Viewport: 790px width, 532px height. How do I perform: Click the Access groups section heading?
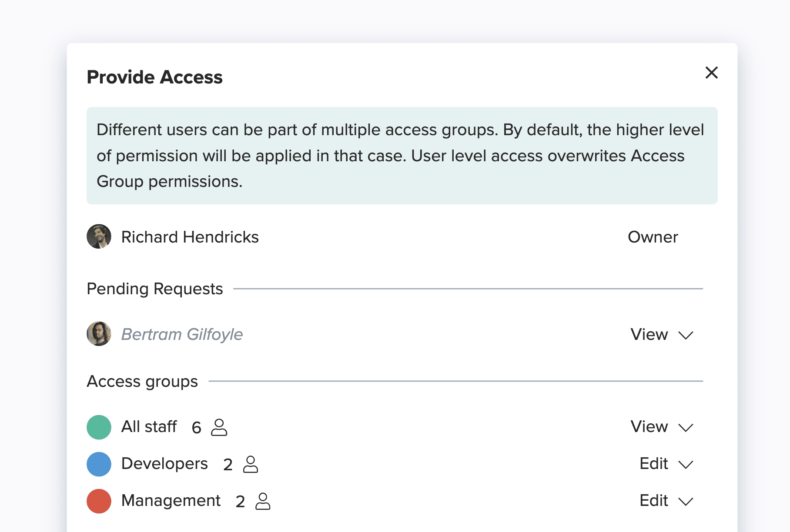click(x=142, y=381)
